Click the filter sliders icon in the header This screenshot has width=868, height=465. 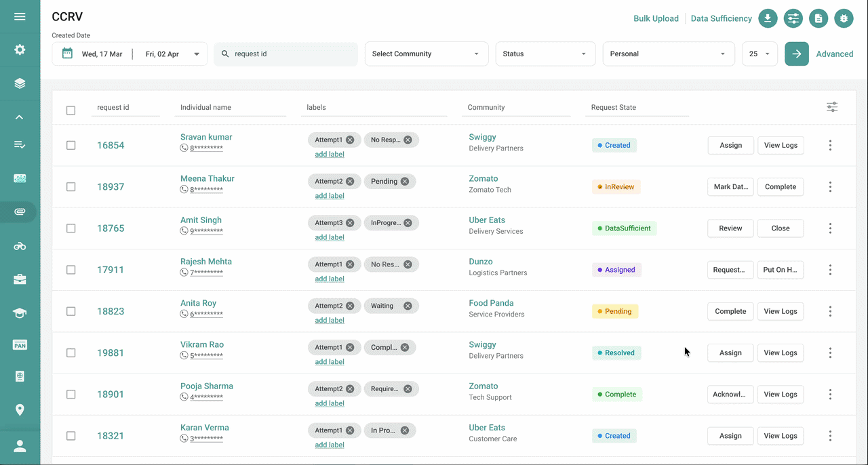793,18
